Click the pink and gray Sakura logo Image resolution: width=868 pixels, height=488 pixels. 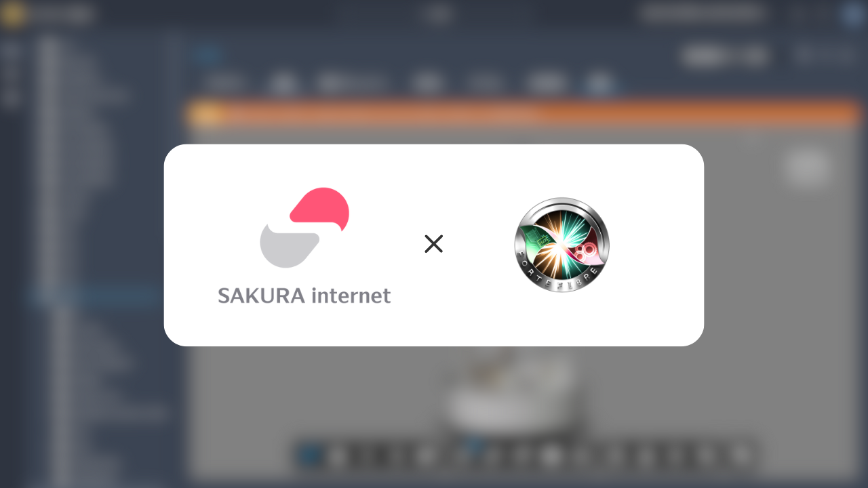click(x=304, y=227)
